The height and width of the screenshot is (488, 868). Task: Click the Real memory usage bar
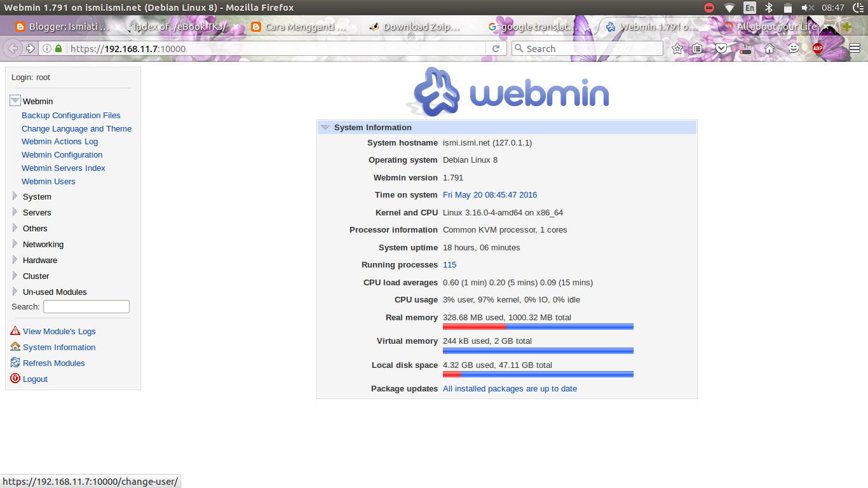point(538,326)
